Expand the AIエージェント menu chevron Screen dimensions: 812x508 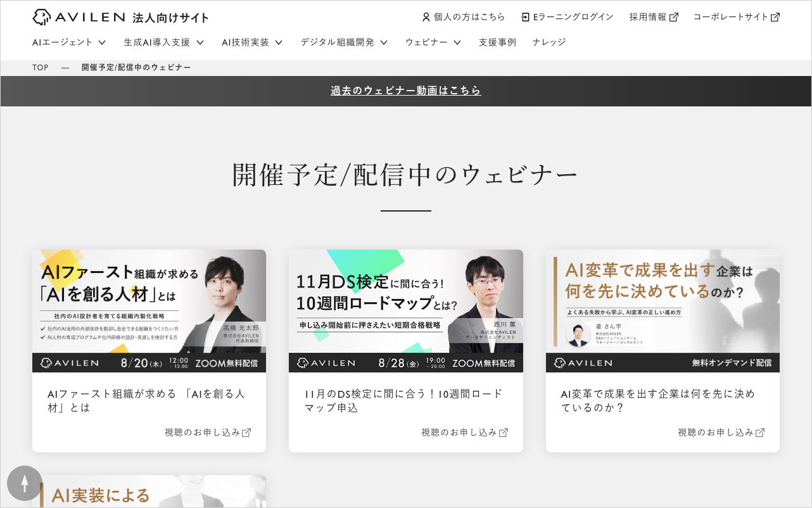click(102, 42)
